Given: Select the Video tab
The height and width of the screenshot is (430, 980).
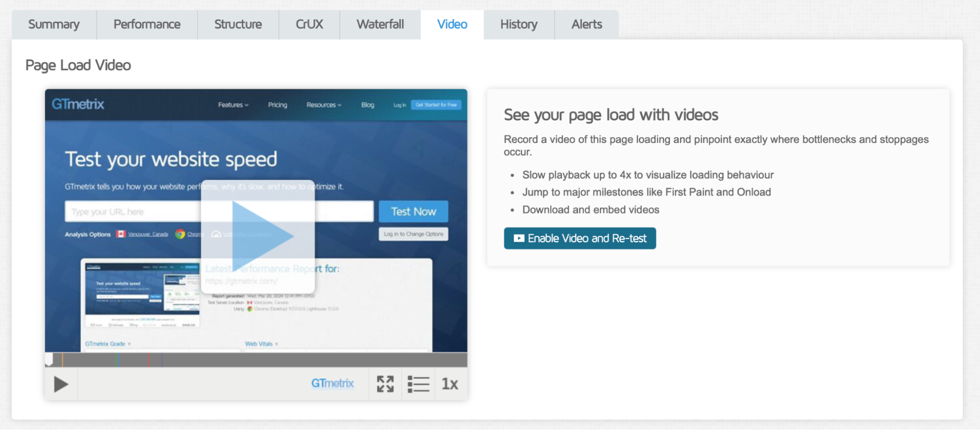Looking at the screenshot, I should [x=452, y=24].
